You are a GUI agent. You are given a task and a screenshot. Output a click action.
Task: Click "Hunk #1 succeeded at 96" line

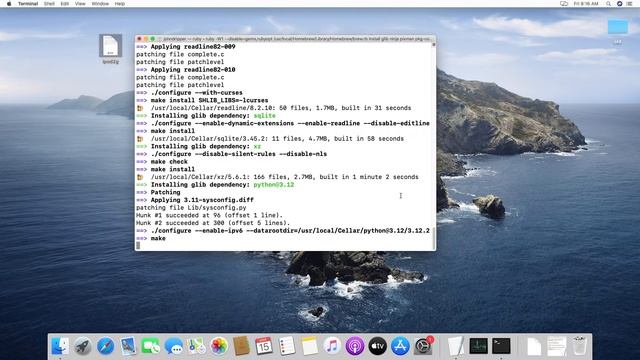(209, 215)
